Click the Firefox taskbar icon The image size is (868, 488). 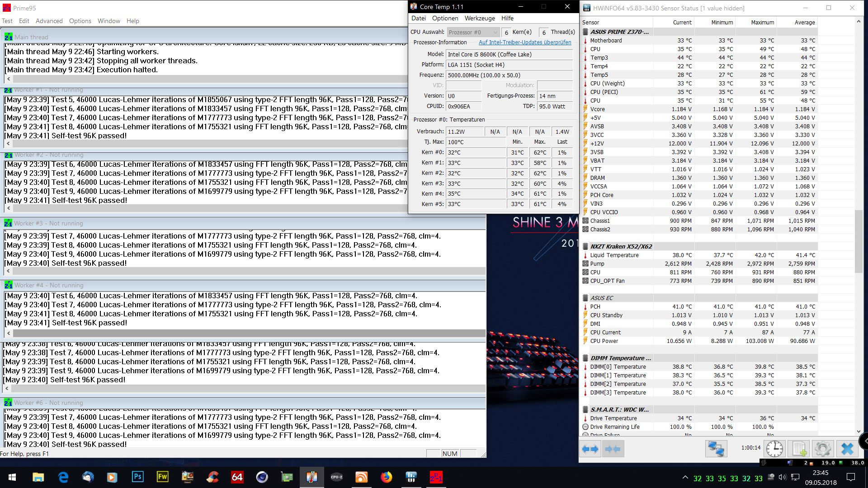(386, 477)
